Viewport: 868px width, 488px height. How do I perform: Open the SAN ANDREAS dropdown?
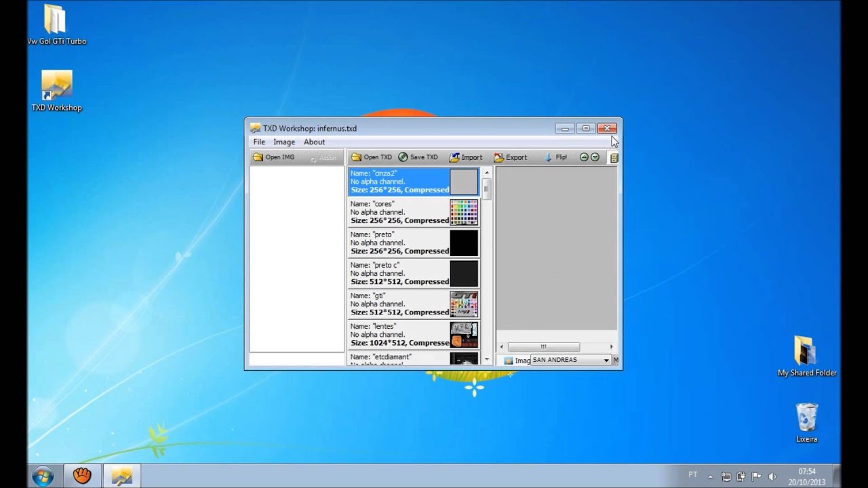click(571, 360)
